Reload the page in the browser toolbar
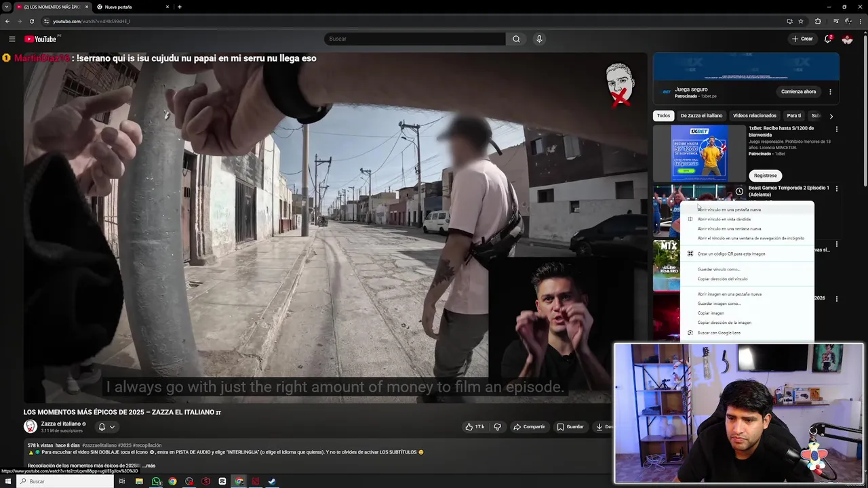This screenshot has width=868, height=488. tap(31, 21)
